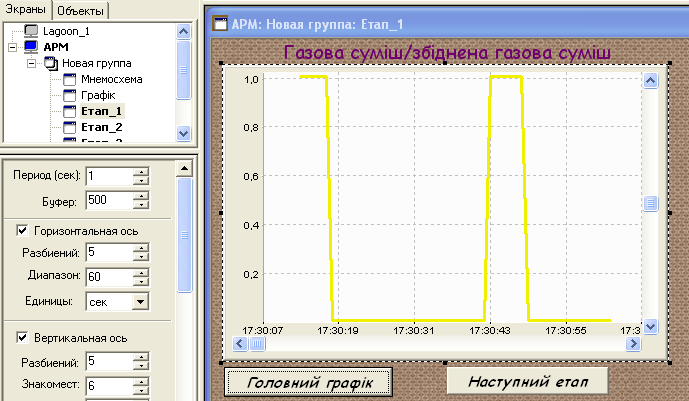Decrease the Знакомест value
This screenshot has width=689, height=401.
pyautogui.click(x=141, y=390)
